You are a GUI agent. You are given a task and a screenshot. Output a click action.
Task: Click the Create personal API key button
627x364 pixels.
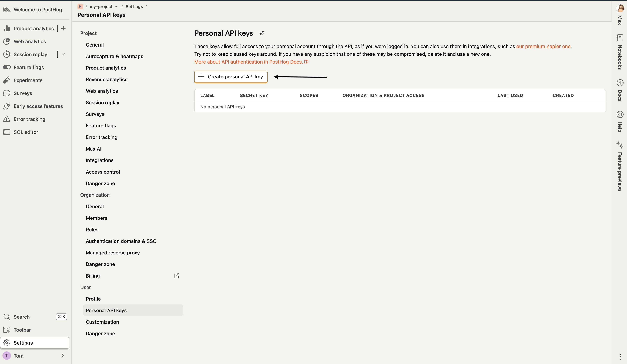231,77
